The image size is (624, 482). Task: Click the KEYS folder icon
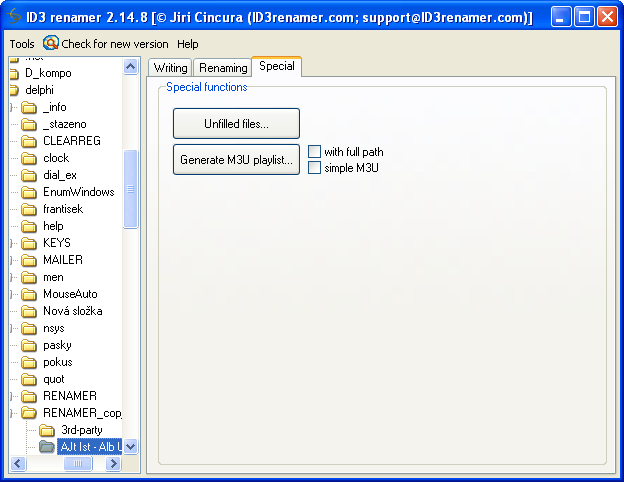[x=29, y=243]
